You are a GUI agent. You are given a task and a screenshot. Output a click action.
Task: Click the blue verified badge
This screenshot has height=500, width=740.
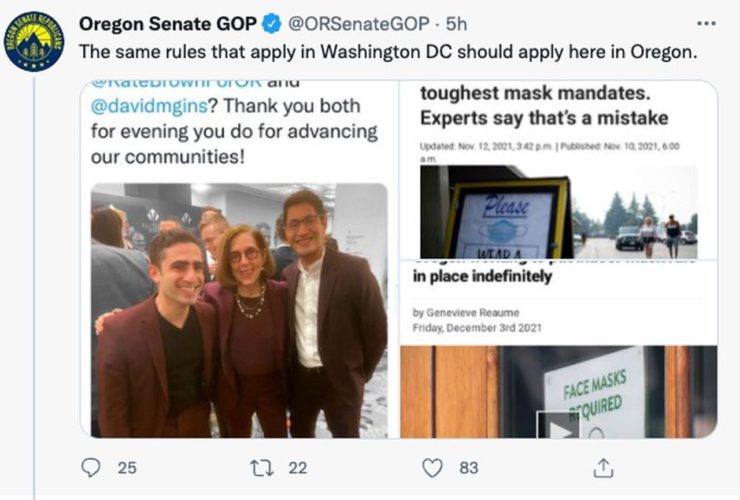(270, 23)
